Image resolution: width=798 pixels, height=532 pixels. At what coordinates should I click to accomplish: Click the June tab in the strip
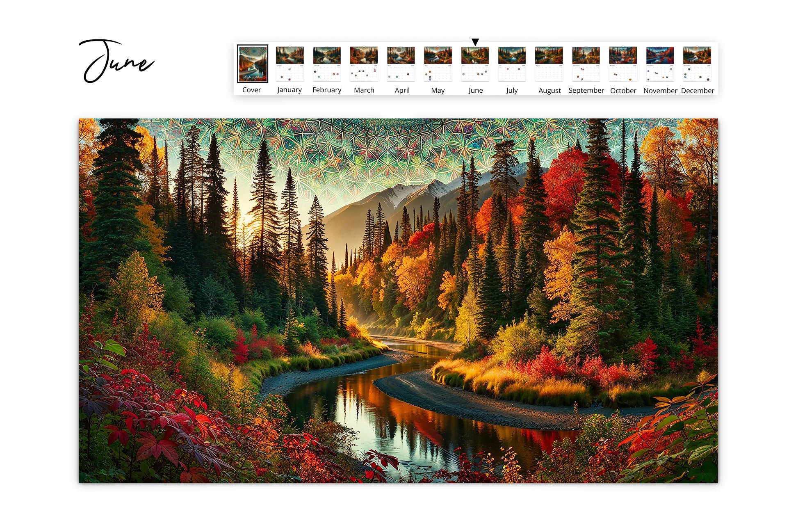pyautogui.click(x=474, y=65)
